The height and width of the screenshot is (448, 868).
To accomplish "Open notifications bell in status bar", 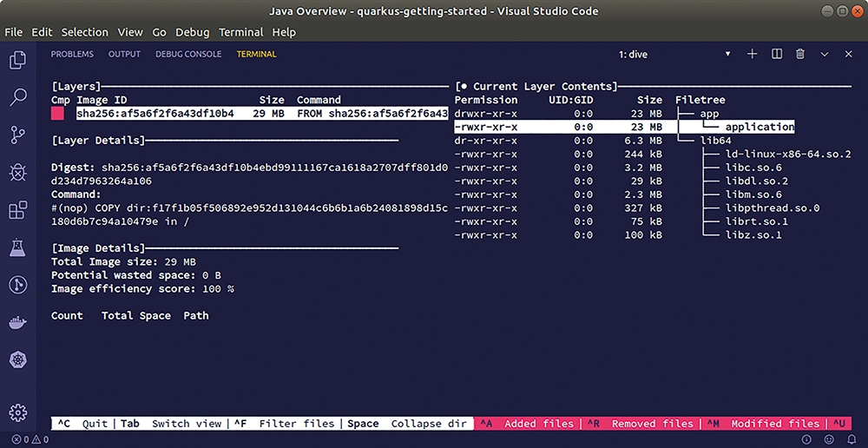I will [852, 439].
